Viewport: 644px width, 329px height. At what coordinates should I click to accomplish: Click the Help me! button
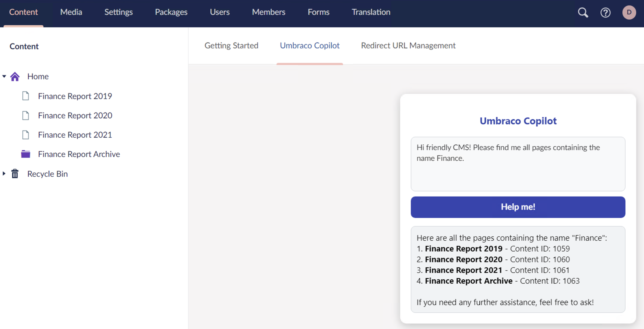point(518,207)
